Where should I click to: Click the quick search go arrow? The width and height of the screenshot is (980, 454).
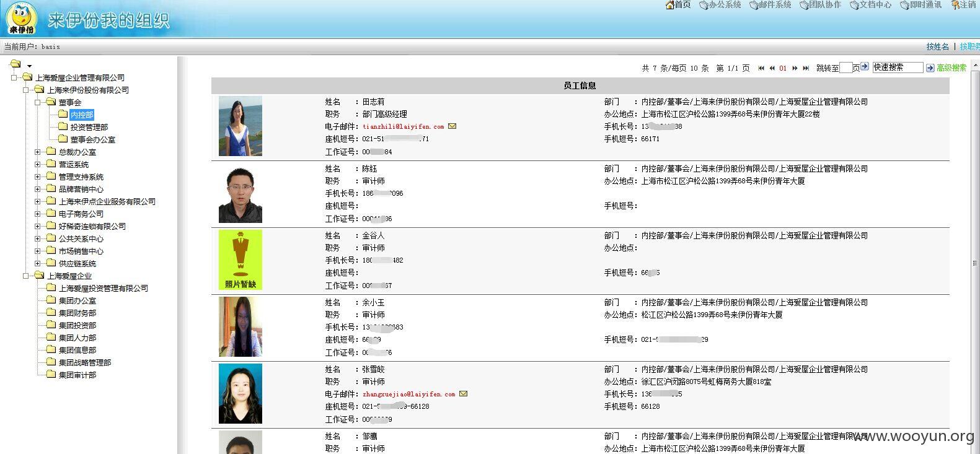pyautogui.click(x=930, y=68)
